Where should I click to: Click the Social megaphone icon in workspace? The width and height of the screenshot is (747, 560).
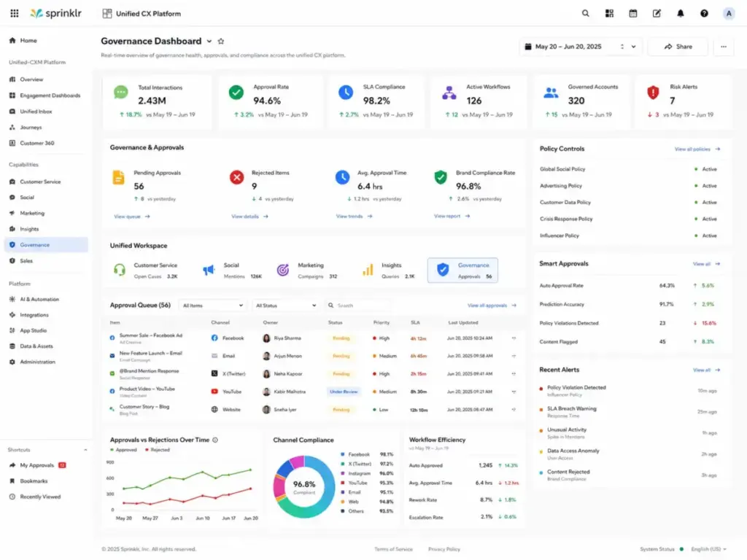[209, 270]
